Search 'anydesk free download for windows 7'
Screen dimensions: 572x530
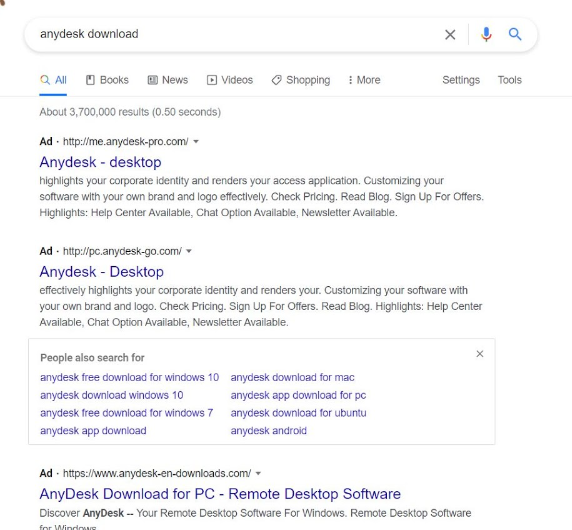(127, 413)
